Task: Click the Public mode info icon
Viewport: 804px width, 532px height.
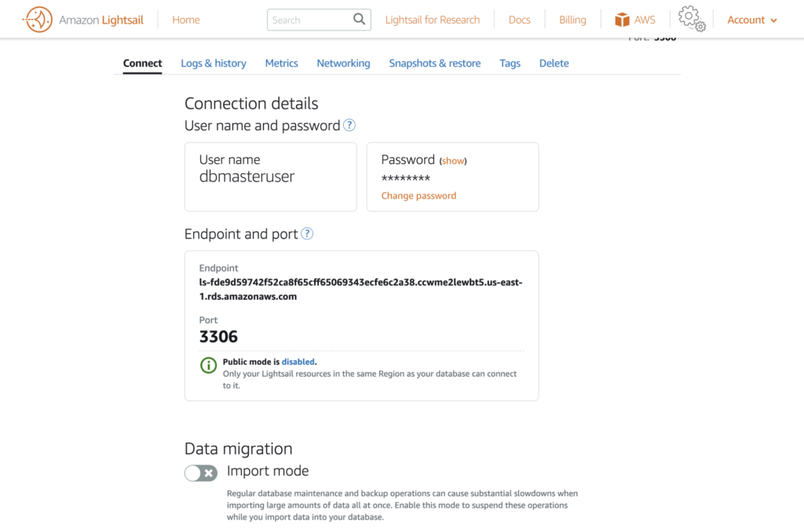Action: coord(208,365)
